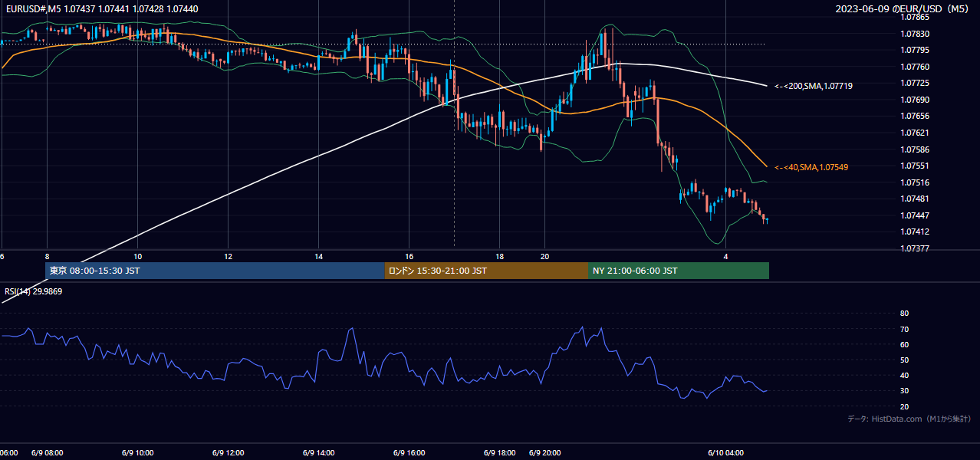
Task: Click hour label 12 under the price chart
Action: pos(228,256)
